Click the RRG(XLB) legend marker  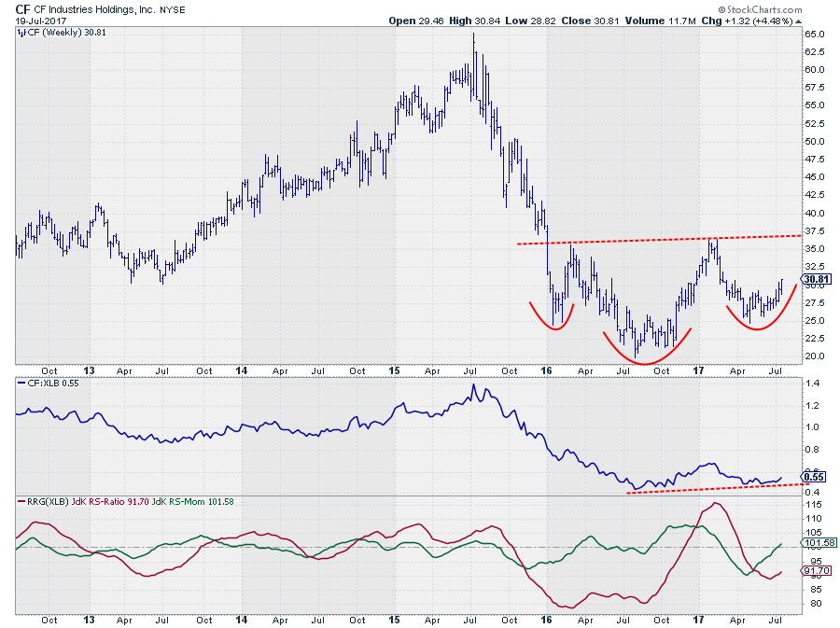tap(21, 502)
